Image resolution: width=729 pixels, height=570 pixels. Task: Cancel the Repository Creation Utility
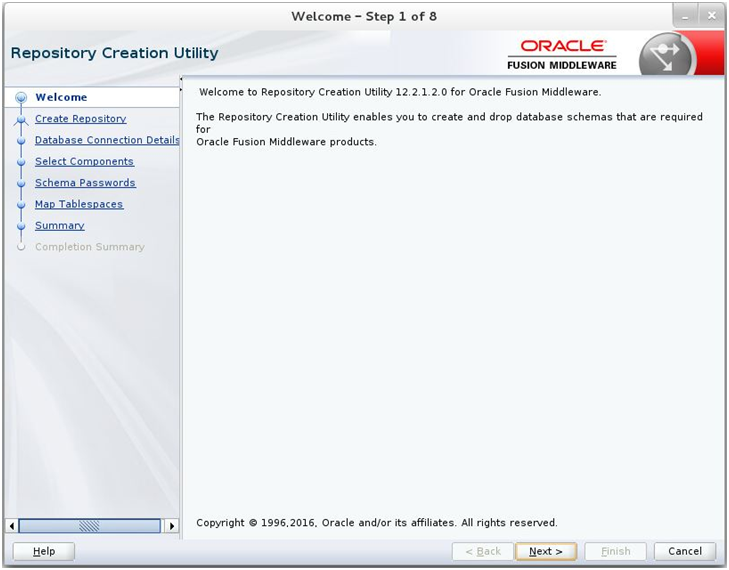pos(685,551)
